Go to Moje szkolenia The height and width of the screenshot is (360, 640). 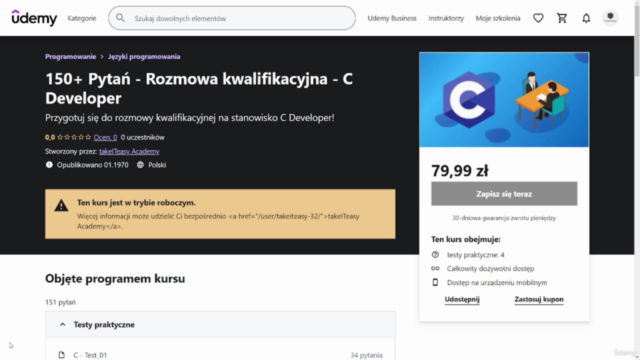(x=498, y=18)
